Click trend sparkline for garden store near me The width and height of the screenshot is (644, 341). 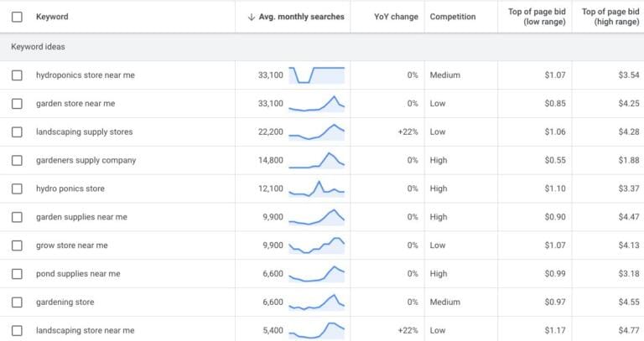316,104
